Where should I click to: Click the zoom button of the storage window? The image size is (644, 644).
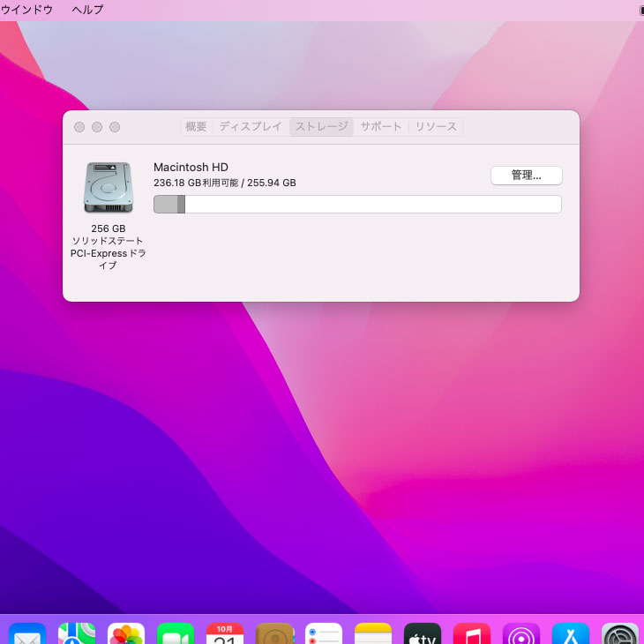click(115, 127)
